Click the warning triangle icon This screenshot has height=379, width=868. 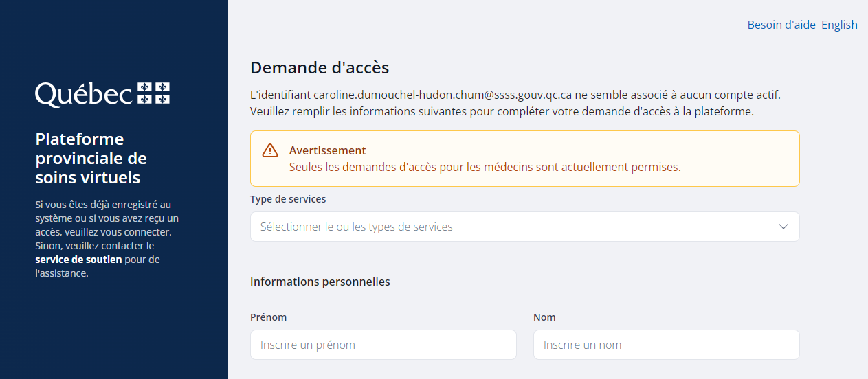pos(270,150)
